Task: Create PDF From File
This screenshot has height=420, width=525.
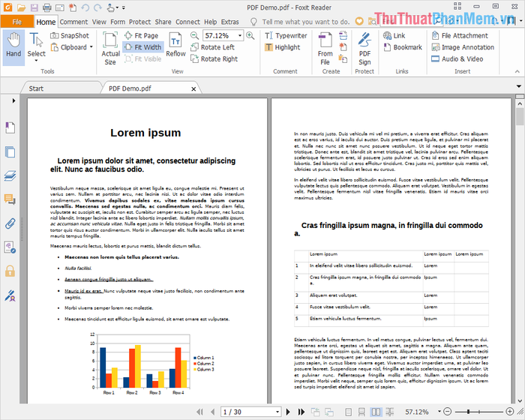Action: point(325,49)
